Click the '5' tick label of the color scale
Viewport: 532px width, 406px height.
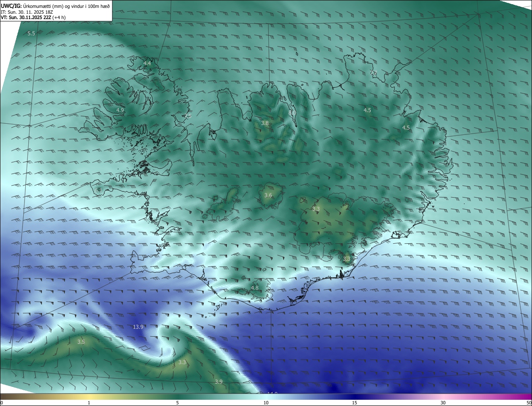(x=177, y=403)
